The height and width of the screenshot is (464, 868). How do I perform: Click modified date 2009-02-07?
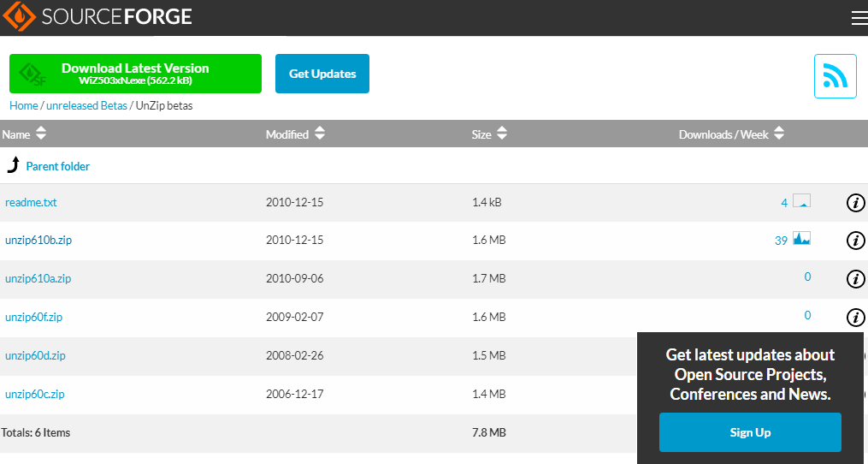tap(294, 317)
